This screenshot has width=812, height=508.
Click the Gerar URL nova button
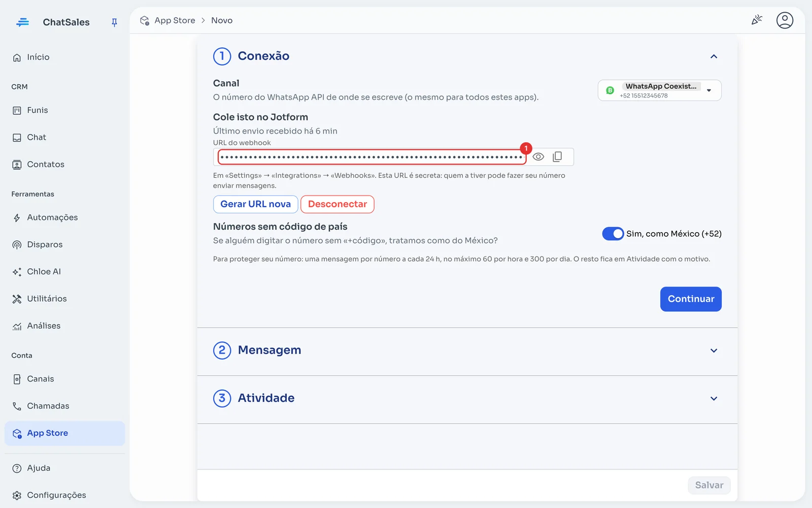click(x=255, y=204)
